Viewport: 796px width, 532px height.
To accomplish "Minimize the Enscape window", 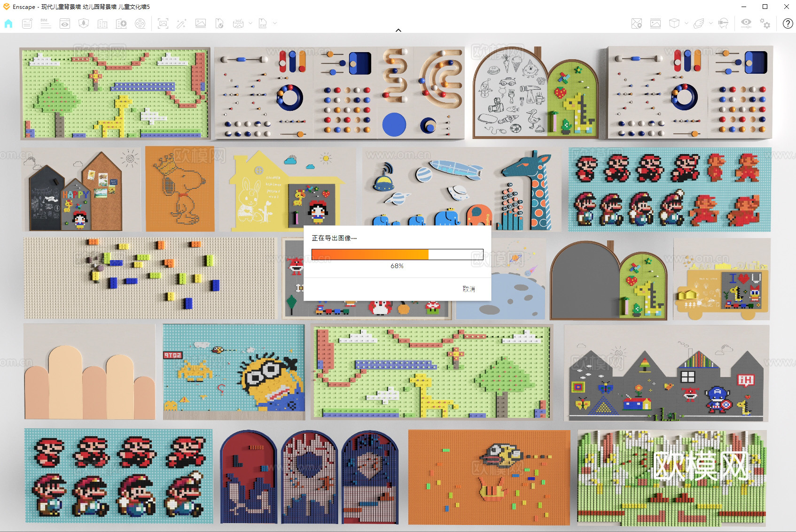I will [x=744, y=7].
